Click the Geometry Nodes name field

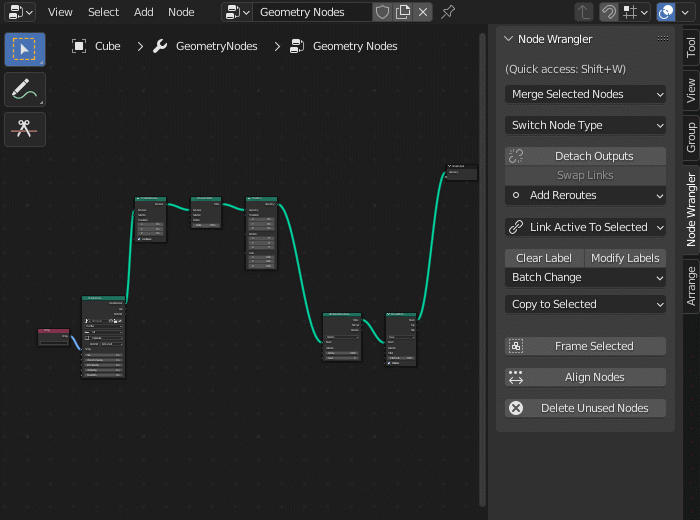310,12
